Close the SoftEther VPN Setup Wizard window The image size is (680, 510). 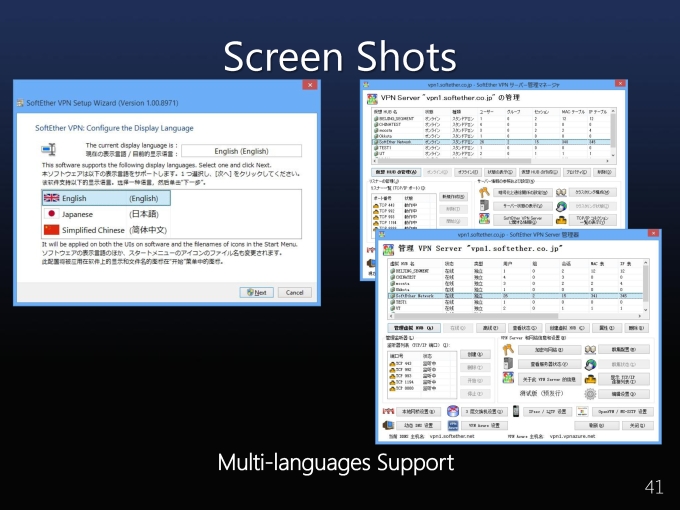(310, 85)
